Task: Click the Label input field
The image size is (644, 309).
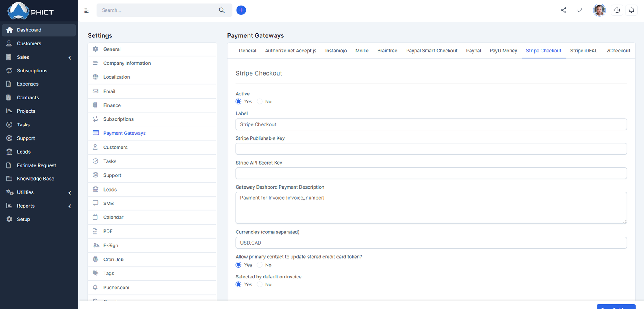Action: click(431, 124)
